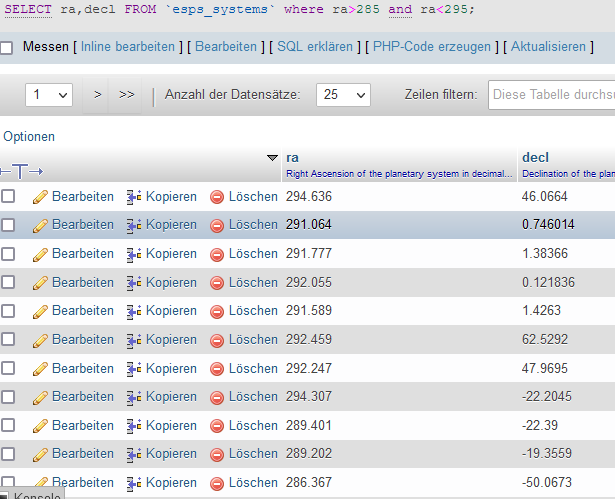The image size is (615, 499).
Task: Click red delete icon for row 292.055
Action: click(217, 283)
